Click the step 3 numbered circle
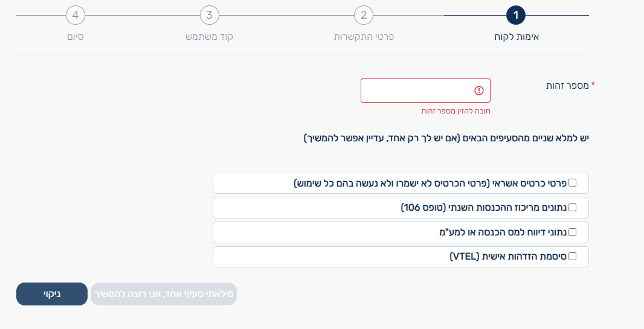This screenshot has width=644, height=329. pos(209,15)
